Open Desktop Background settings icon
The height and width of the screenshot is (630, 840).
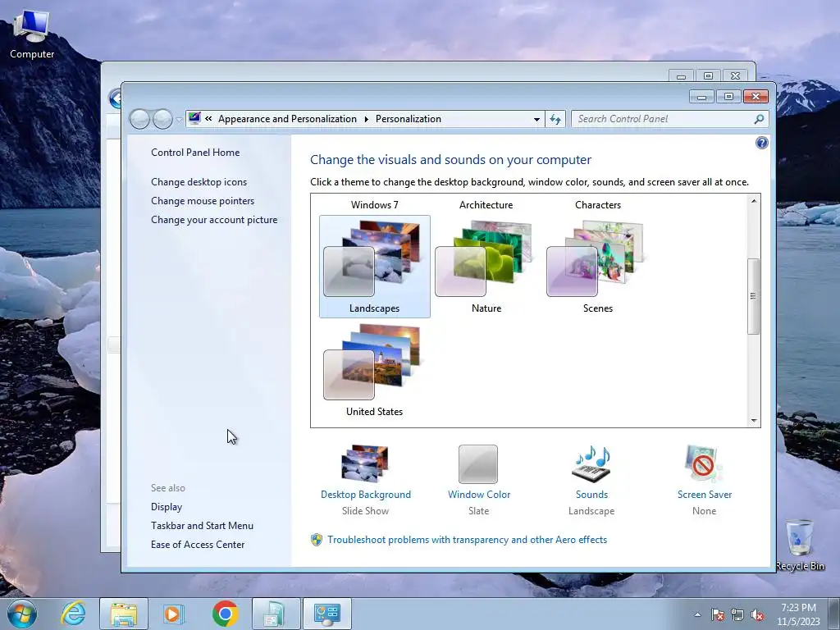tap(365, 463)
